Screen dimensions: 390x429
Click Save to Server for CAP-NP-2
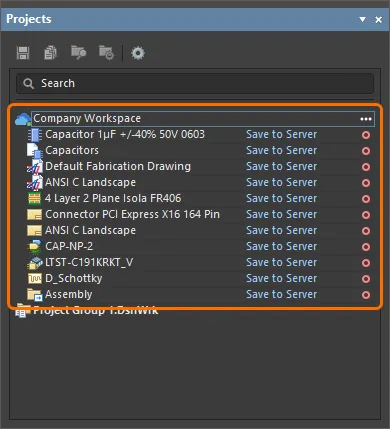click(x=281, y=246)
